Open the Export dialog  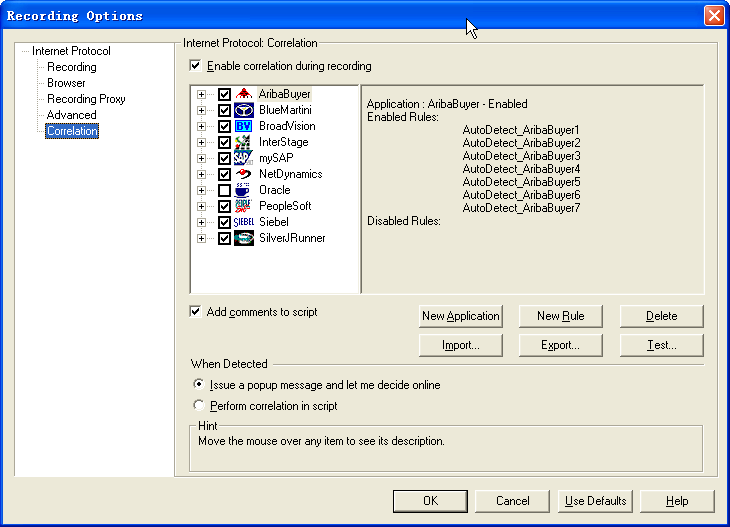pos(561,345)
